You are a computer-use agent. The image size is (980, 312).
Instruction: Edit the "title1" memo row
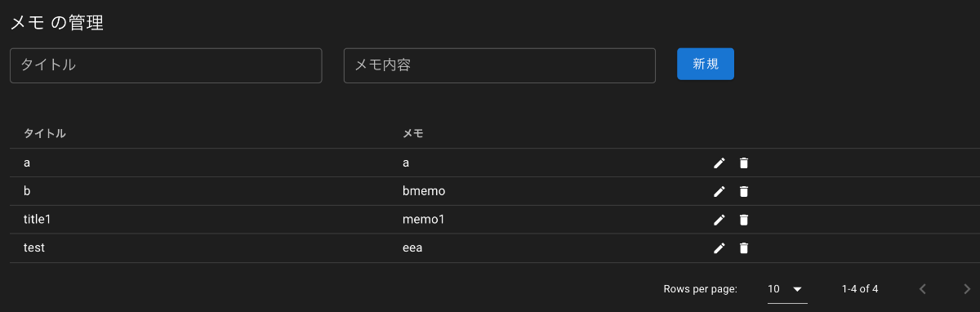click(719, 220)
